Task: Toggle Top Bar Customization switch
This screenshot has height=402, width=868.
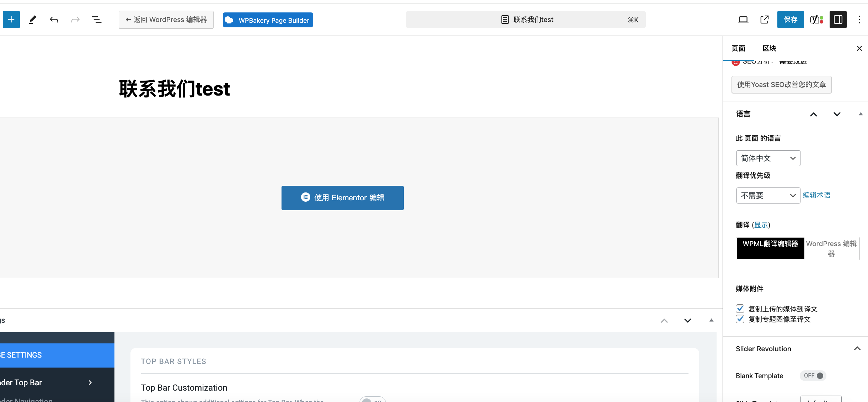Action: pyautogui.click(x=372, y=400)
